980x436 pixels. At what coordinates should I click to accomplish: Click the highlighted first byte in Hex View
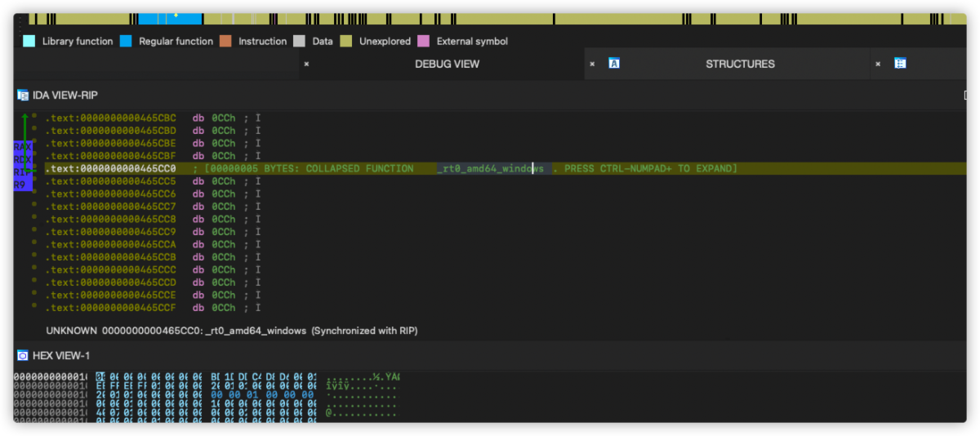100,376
